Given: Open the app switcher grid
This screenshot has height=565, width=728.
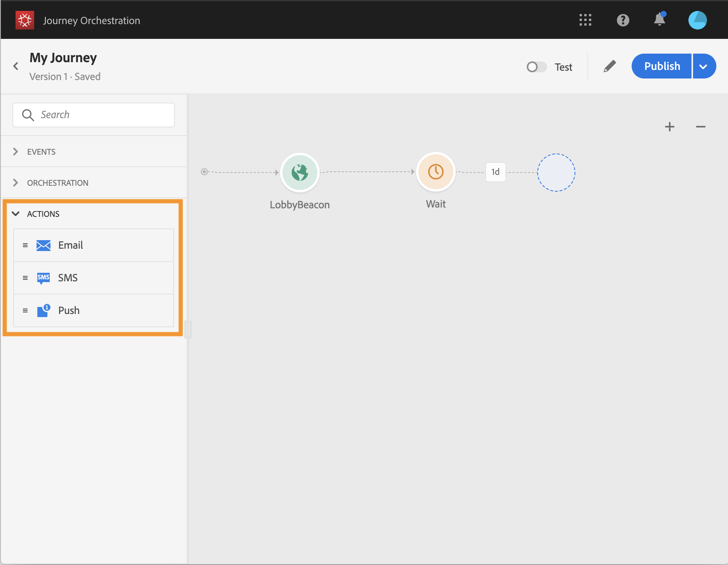Looking at the screenshot, I should pos(585,20).
